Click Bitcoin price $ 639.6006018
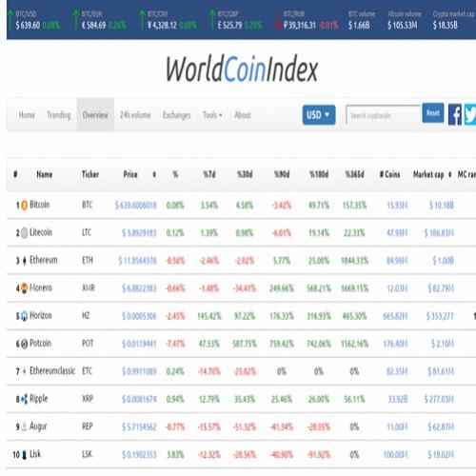This screenshot has width=476, height=476. point(136,206)
